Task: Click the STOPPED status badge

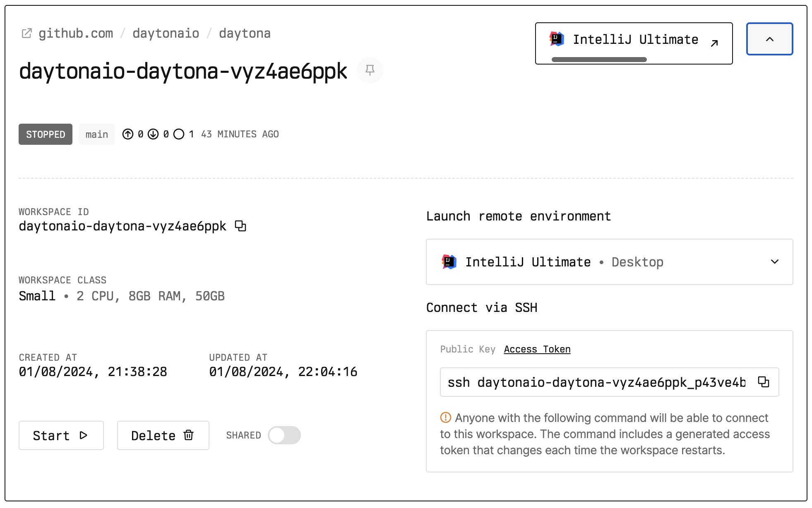Action: 46,134
